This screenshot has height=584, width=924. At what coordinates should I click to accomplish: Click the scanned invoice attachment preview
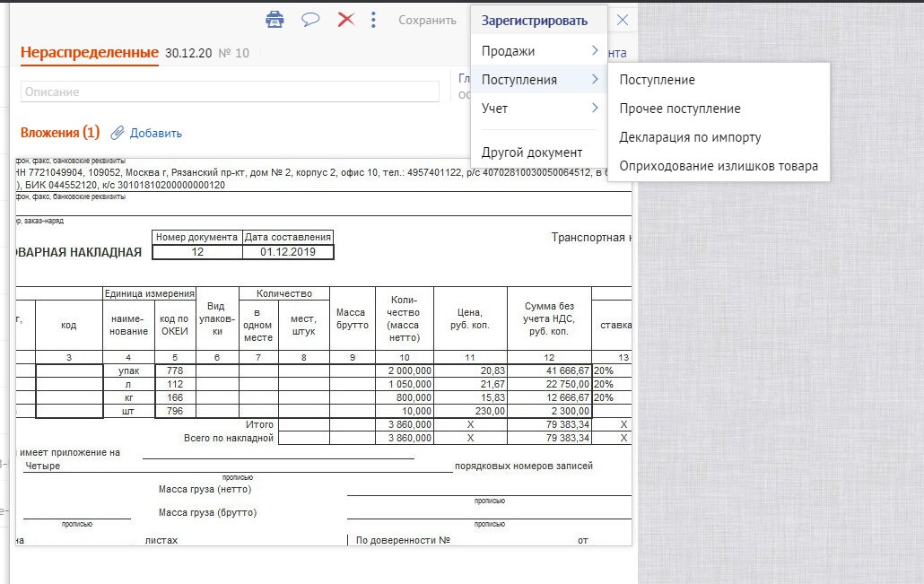(x=323, y=352)
